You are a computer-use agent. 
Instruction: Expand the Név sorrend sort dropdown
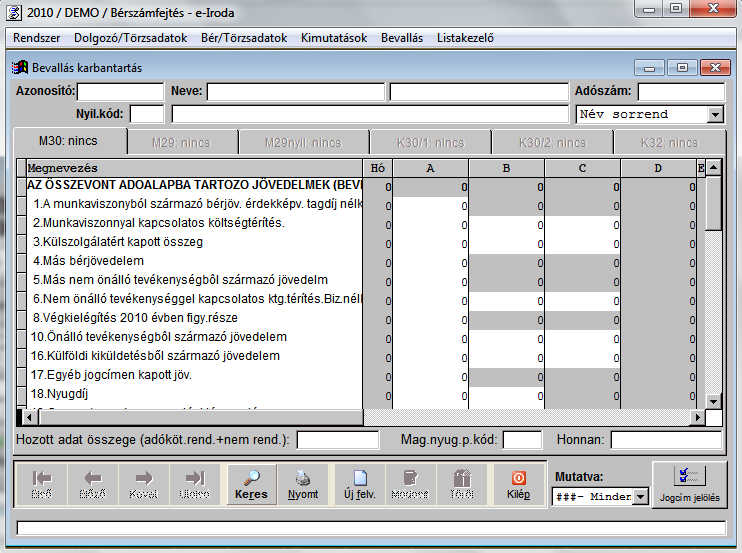714,114
